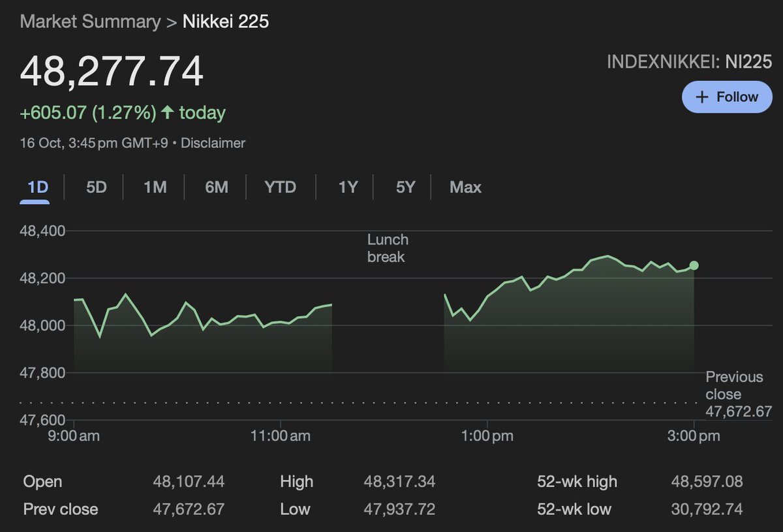The image size is (783, 532).
Task: Select the YTD chart range tab
Action: pos(281,188)
